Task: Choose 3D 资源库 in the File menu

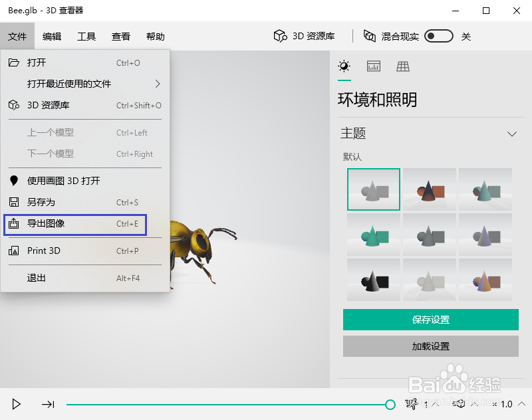Action: [x=85, y=106]
